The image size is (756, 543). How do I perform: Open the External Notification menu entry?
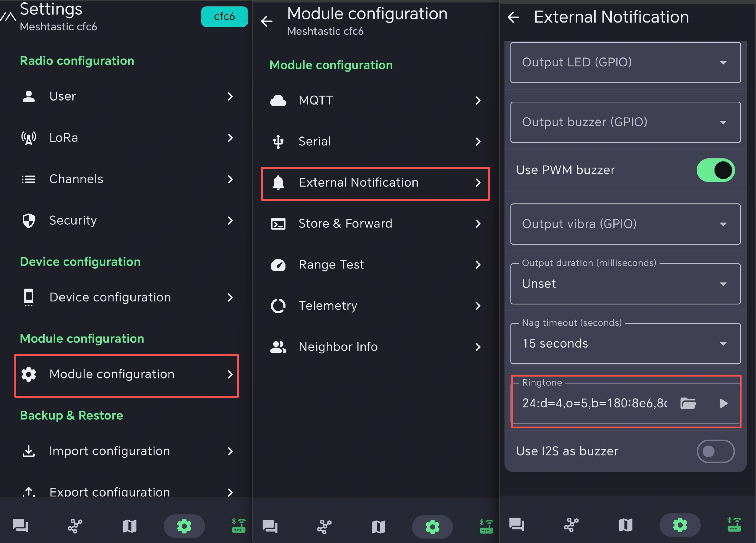[x=375, y=183]
